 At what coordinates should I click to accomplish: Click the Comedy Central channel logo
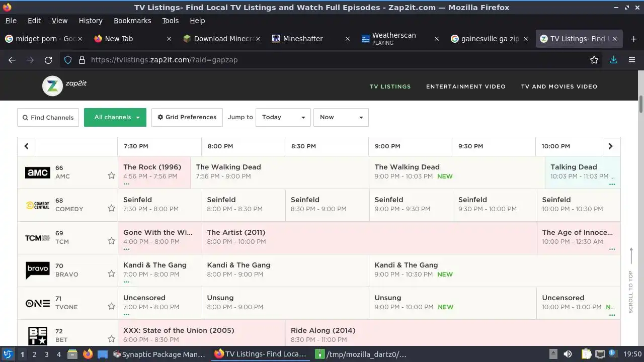(38, 205)
